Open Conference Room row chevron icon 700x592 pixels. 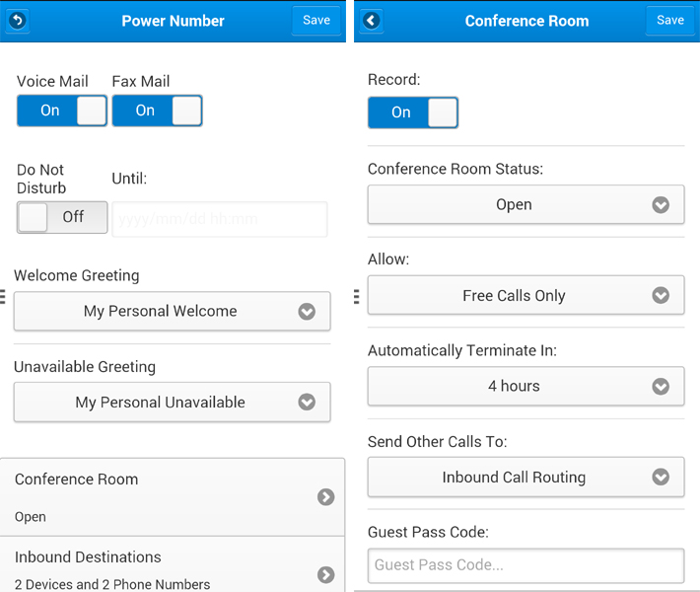coord(326,497)
